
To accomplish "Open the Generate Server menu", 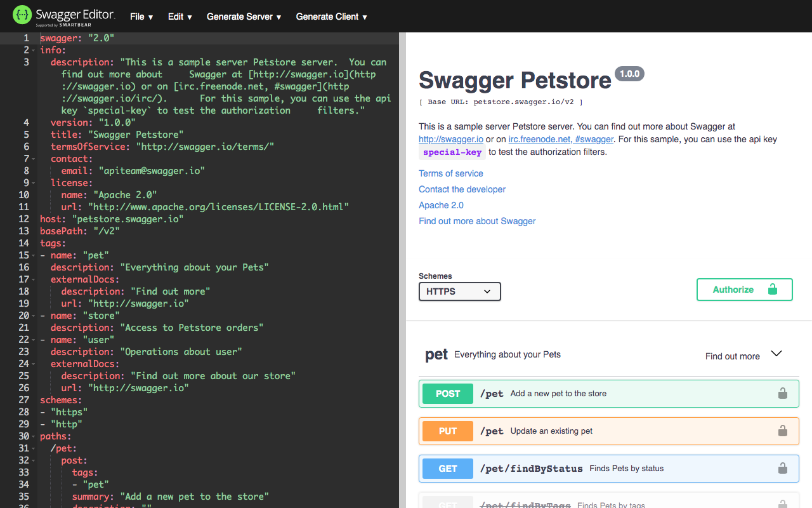I will pyautogui.click(x=243, y=17).
